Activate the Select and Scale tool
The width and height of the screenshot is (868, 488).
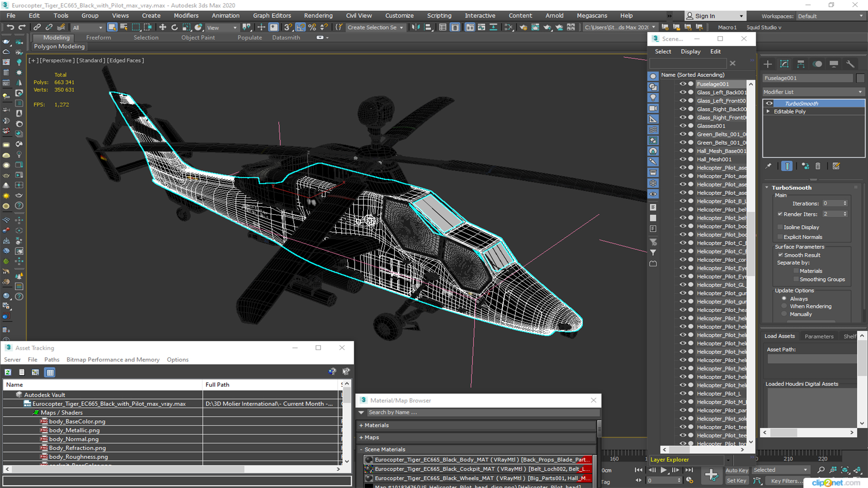[x=186, y=27]
